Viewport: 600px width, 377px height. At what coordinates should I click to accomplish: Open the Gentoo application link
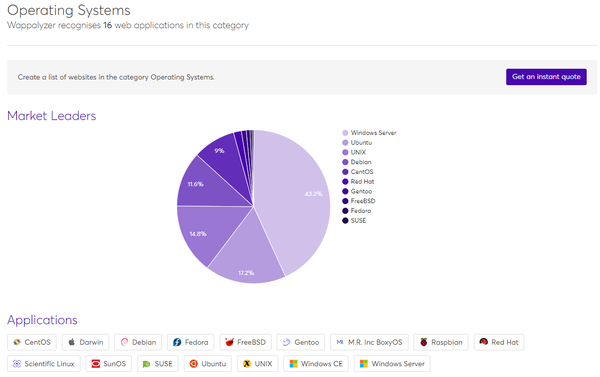301,342
